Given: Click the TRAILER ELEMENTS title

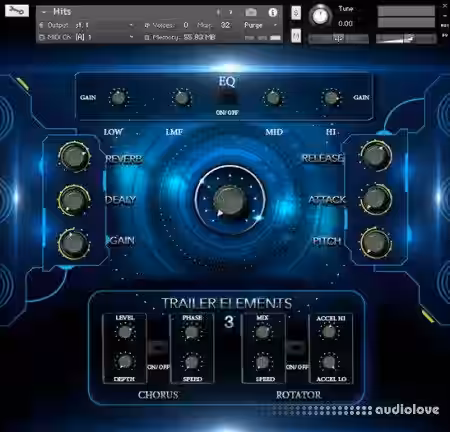Looking at the screenshot, I should [x=227, y=303].
